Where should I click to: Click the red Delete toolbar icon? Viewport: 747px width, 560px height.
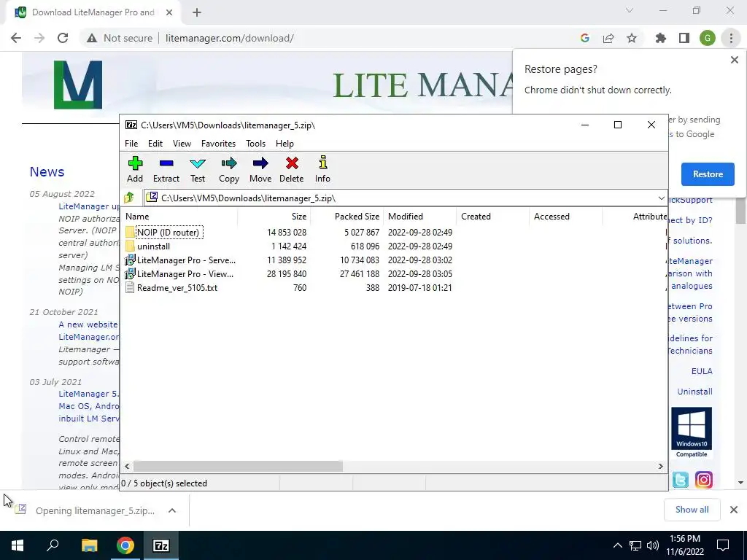(x=292, y=163)
